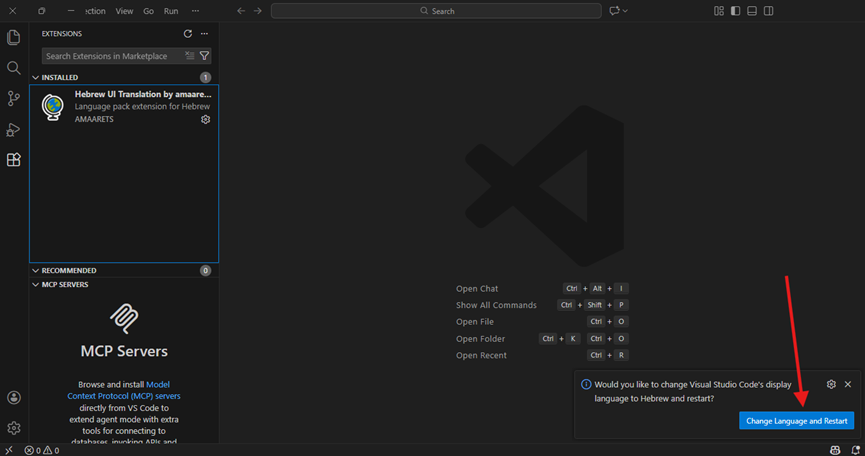The width and height of the screenshot is (865, 456).
Task: Click Change Language and Restart button
Action: 796,421
